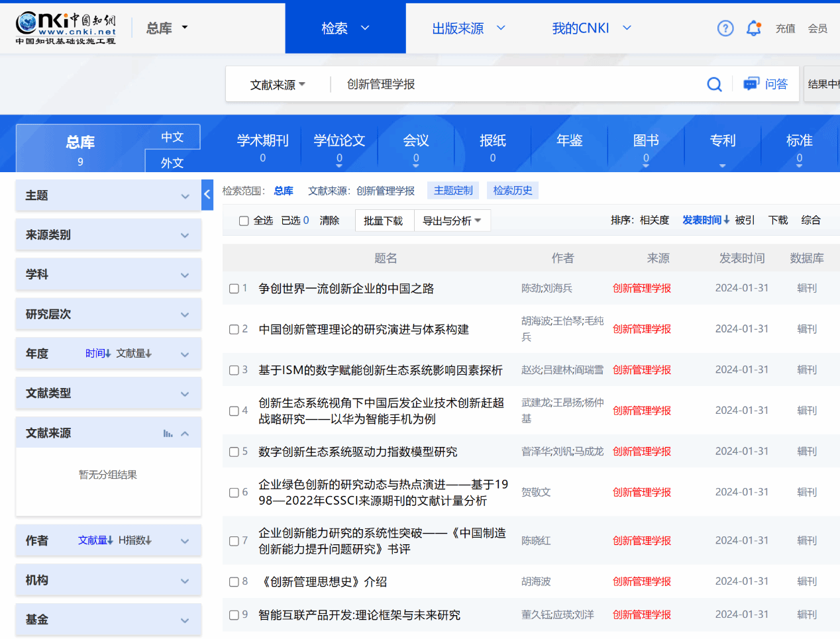Click the 批量下载 button
The image size is (840, 639).
click(x=383, y=221)
